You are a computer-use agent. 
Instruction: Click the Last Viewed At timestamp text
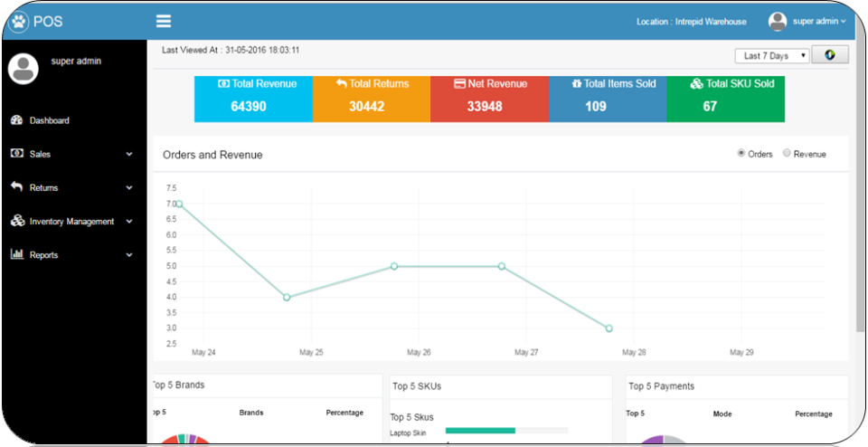tap(231, 50)
